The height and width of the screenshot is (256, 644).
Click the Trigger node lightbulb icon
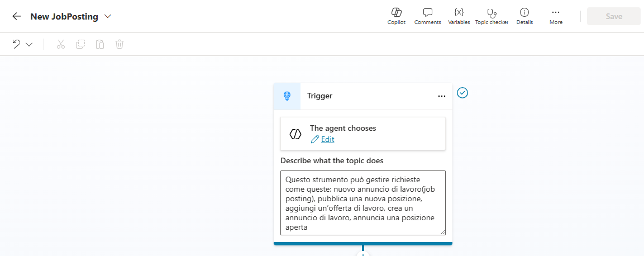pos(287,96)
